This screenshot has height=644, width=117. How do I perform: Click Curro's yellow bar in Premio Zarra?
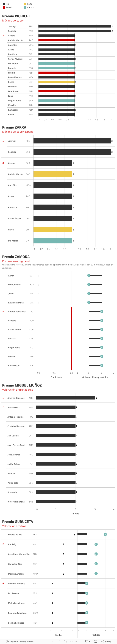tap(53, 230)
